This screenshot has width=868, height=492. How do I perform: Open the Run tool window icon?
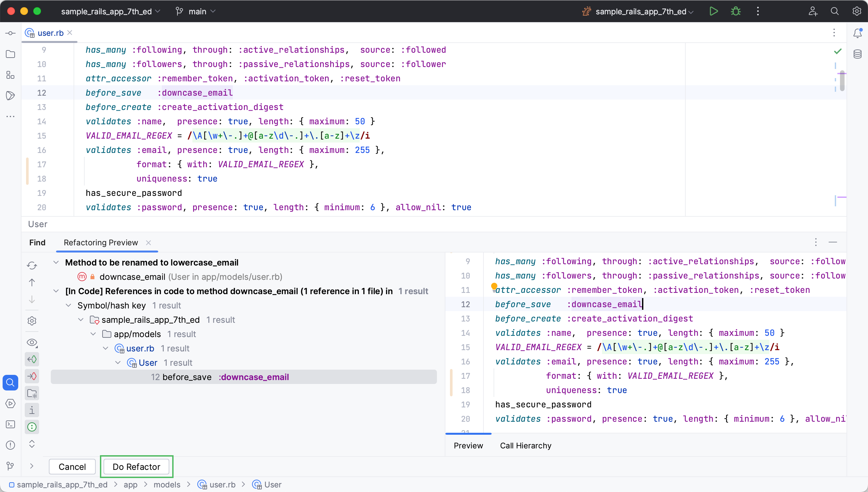tap(10, 403)
